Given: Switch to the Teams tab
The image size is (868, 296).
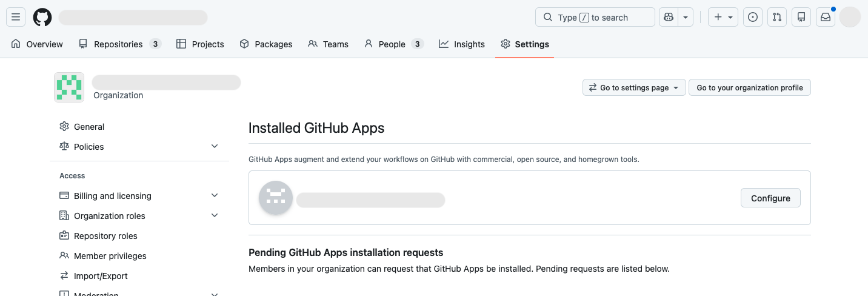Looking at the screenshot, I should [328, 44].
